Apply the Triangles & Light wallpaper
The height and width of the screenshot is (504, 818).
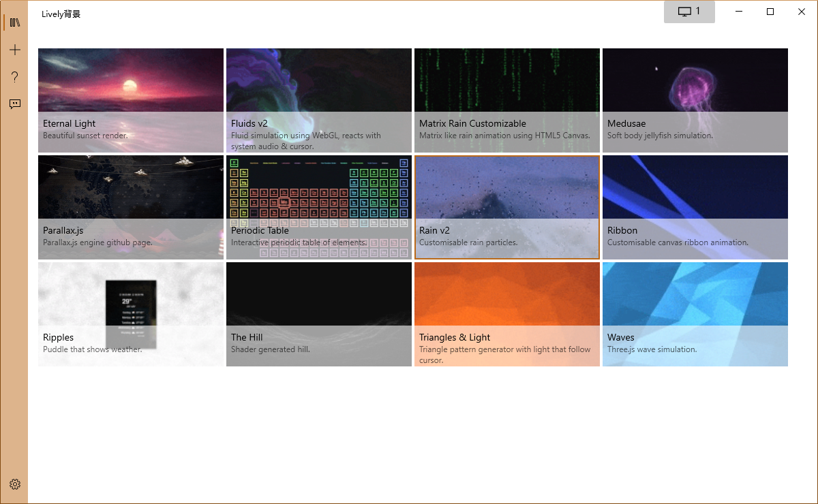click(507, 314)
